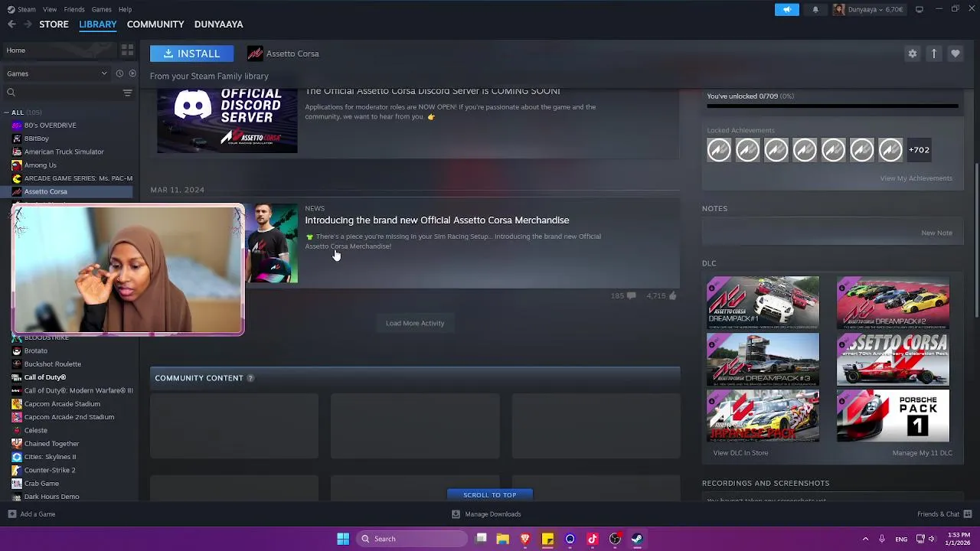Click View DLC In Store link
980x551 pixels.
tap(740, 453)
